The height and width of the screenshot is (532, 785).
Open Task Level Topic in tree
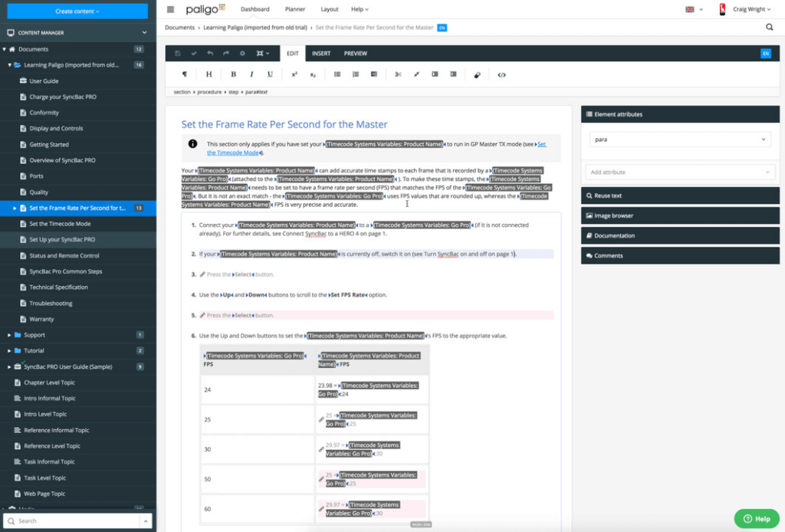(44, 478)
